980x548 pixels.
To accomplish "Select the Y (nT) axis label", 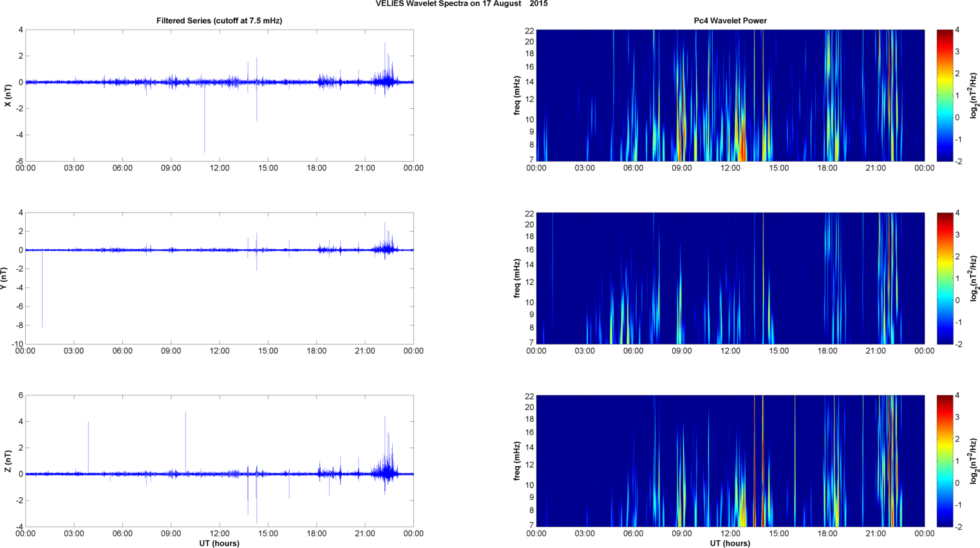I will click(x=4, y=278).
